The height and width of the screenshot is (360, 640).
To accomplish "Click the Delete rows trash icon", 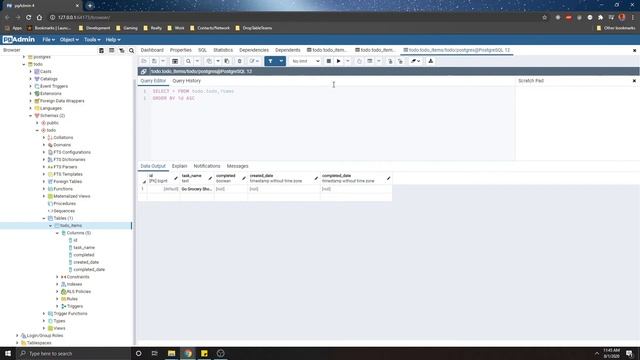I will (240, 61).
